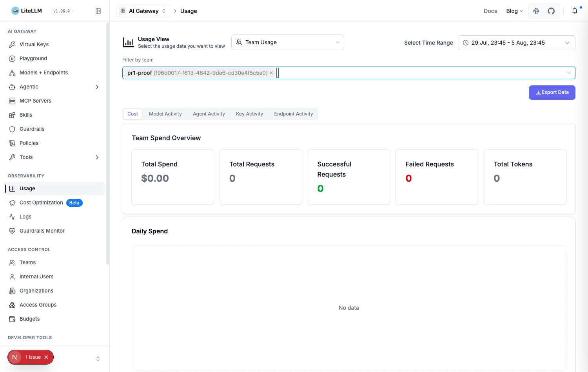The image size is (588, 372).
Task: Click the Usage breadcrumb text
Action: [189, 11]
